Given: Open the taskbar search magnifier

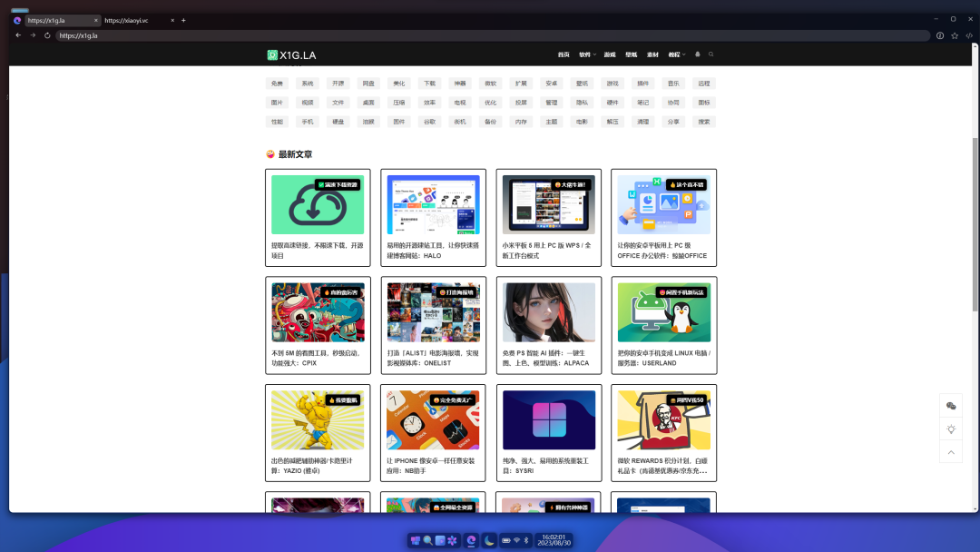Looking at the screenshot, I should point(427,541).
